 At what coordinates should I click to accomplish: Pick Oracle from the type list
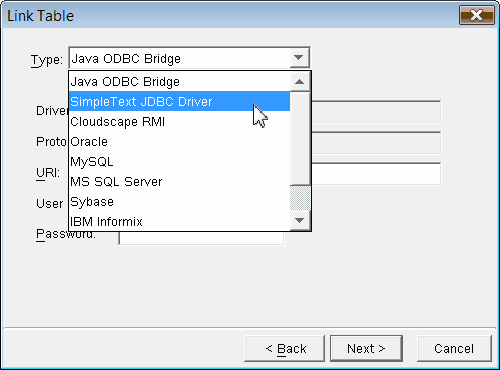point(179,141)
